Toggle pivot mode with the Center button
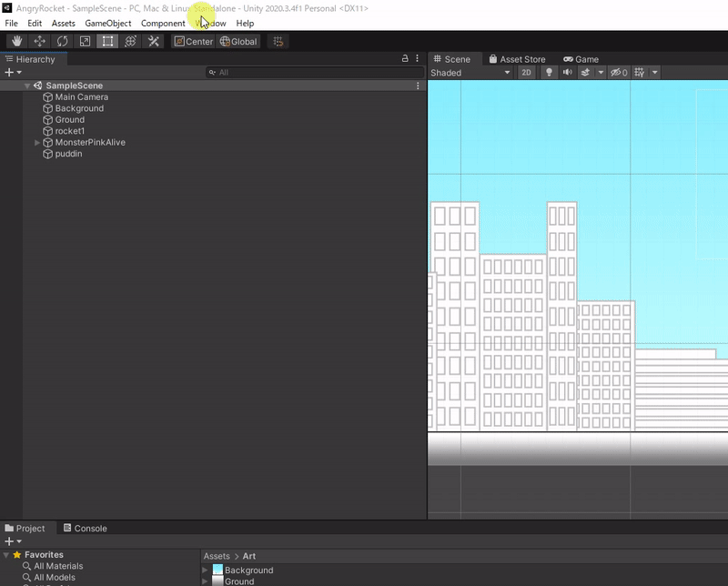Viewport: 728px width, 586px height. (x=193, y=41)
